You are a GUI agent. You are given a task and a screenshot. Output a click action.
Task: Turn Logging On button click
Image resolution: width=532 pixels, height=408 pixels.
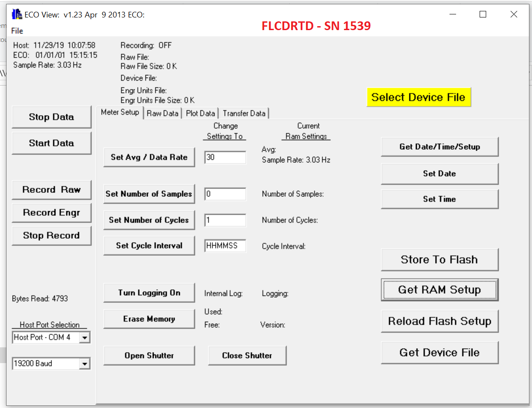pos(149,293)
